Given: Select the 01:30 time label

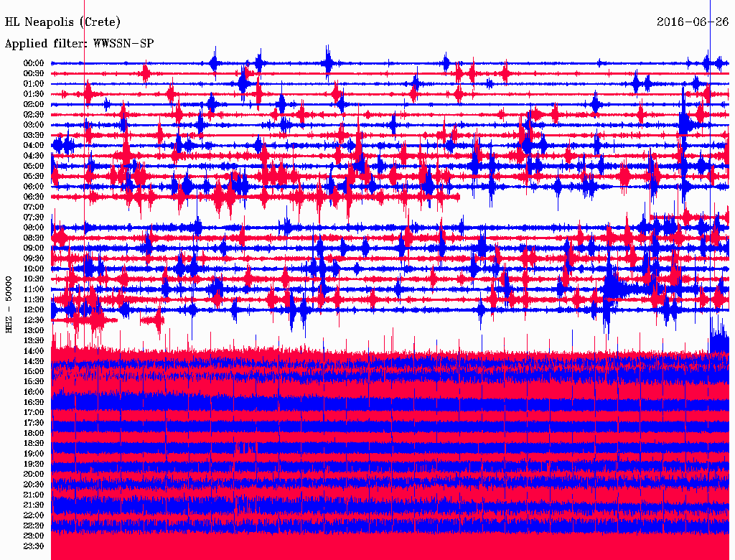Looking at the screenshot, I should click(x=34, y=94).
